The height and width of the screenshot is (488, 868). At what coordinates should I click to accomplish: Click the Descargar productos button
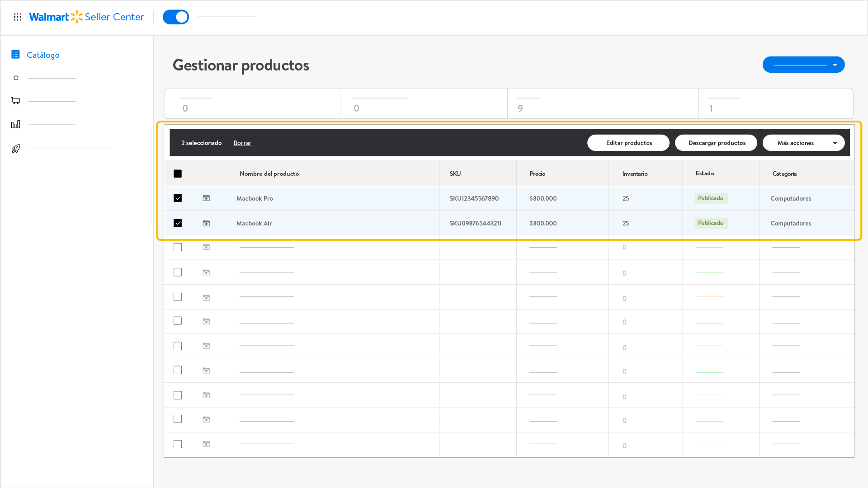[x=716, y=143]
